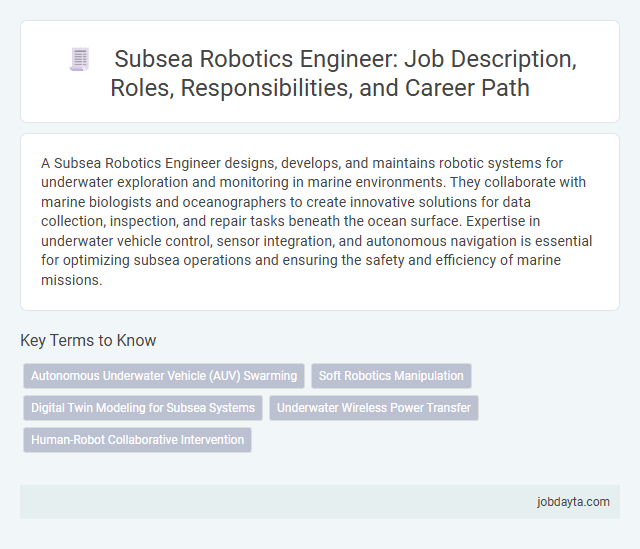Choose the Human-Robot Collaborative Intervention tag
The image size is (640, 549).
coord(138,440)
